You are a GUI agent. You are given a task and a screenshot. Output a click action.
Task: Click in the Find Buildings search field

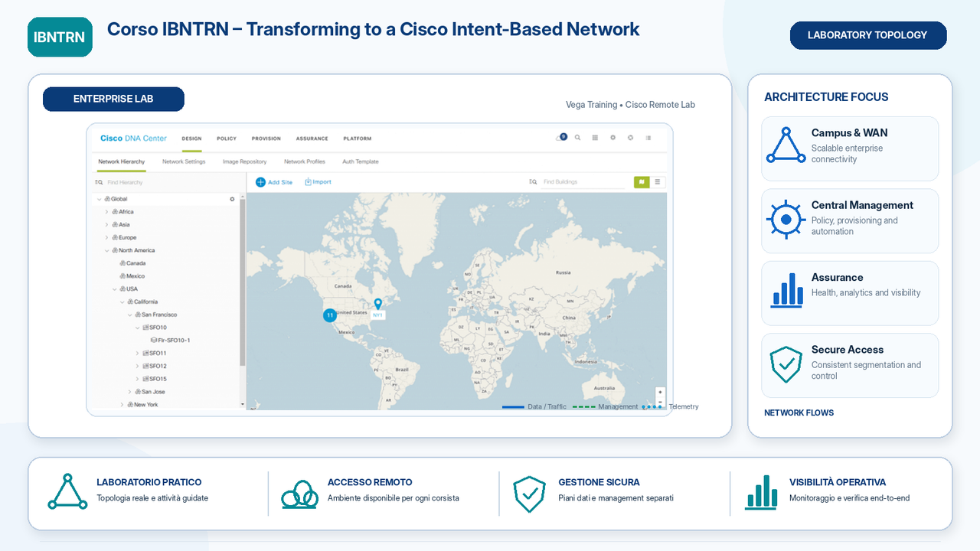(583, 182)
